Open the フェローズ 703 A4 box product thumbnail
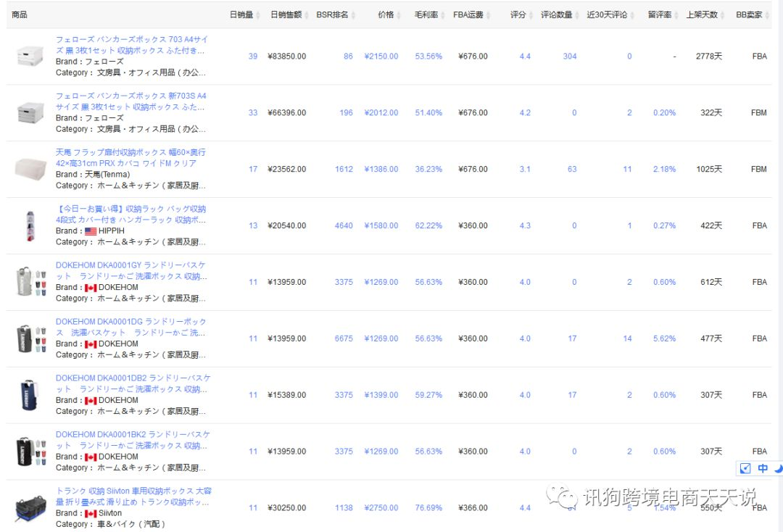 [x=30, y=56]
